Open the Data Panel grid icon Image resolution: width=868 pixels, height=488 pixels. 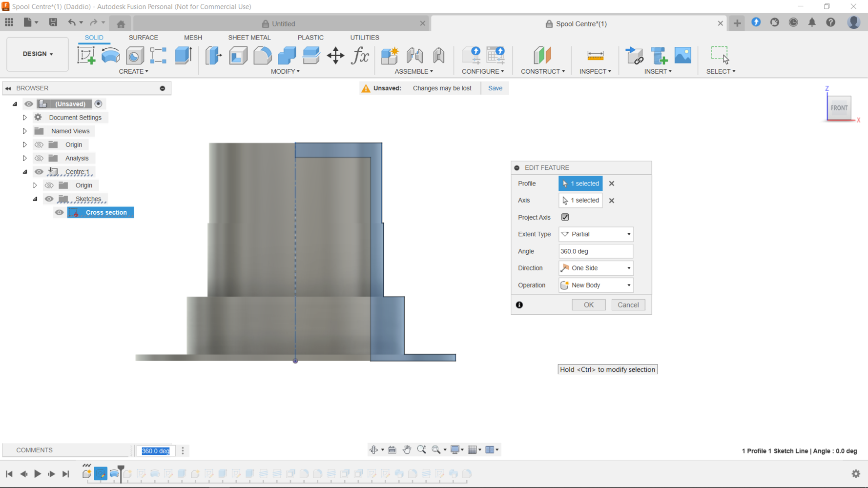(9, 22)
